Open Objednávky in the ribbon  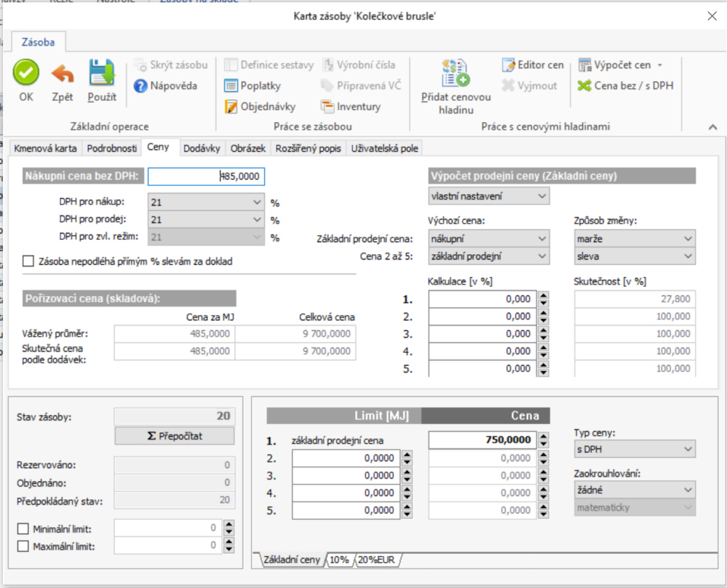(260, 107)
